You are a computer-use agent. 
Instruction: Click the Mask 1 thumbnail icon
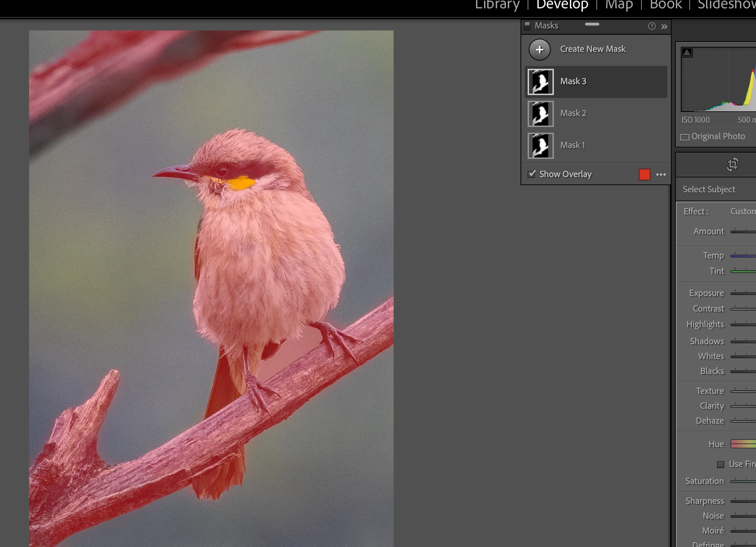click(x=540, y=146)
